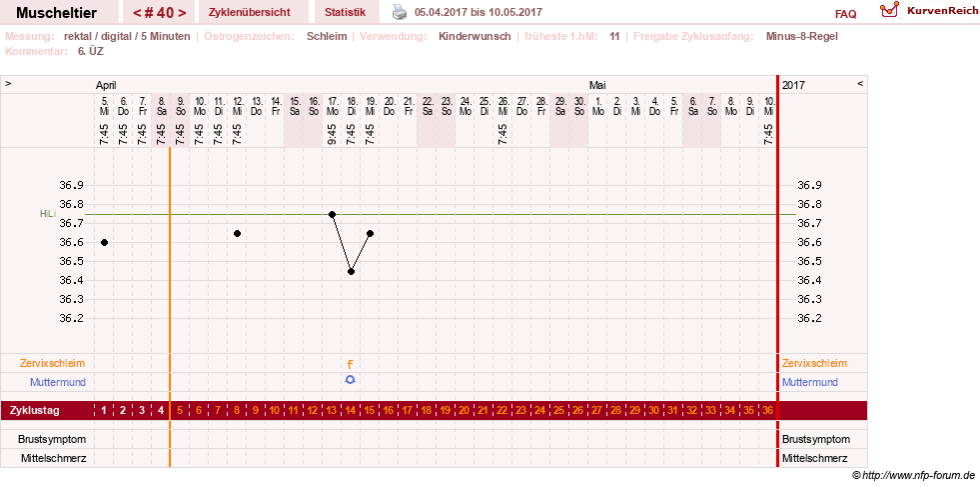Screen dimensions: 980x487
Task: Click the nfp-forum.de copyright link
Action: [913, 476]
